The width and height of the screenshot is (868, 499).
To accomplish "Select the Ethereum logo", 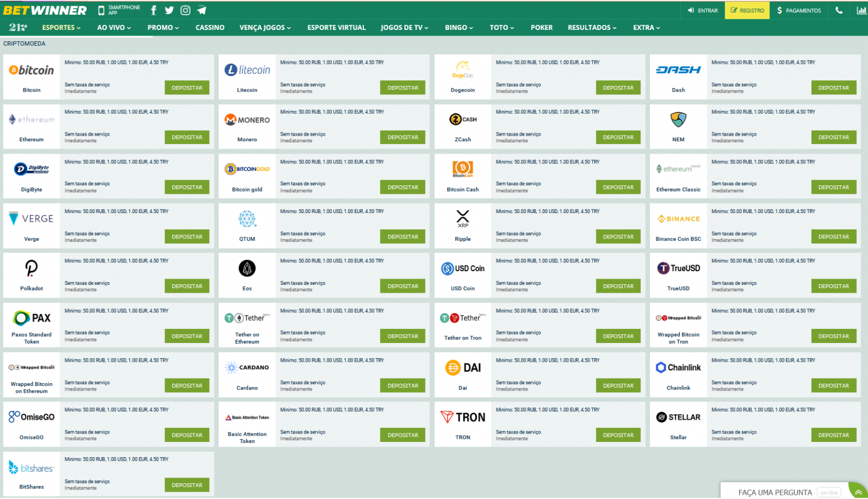I will (x=32, y=120).
